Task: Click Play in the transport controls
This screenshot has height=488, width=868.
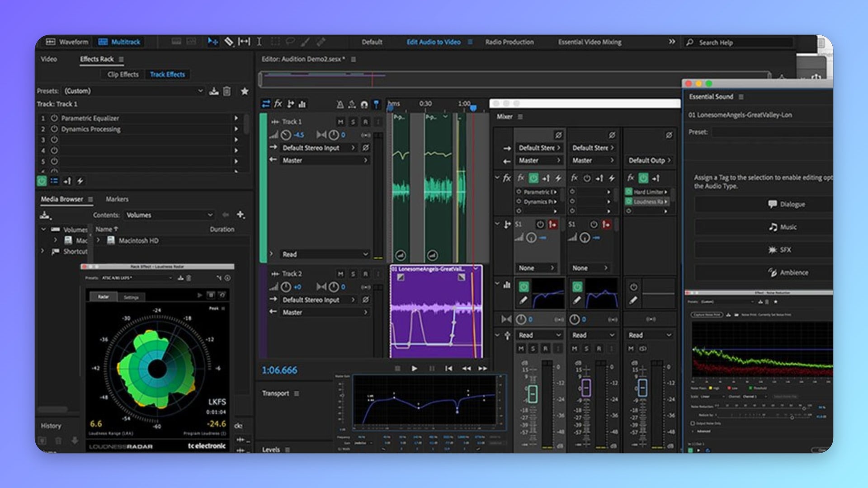Action: pos(414,369)
